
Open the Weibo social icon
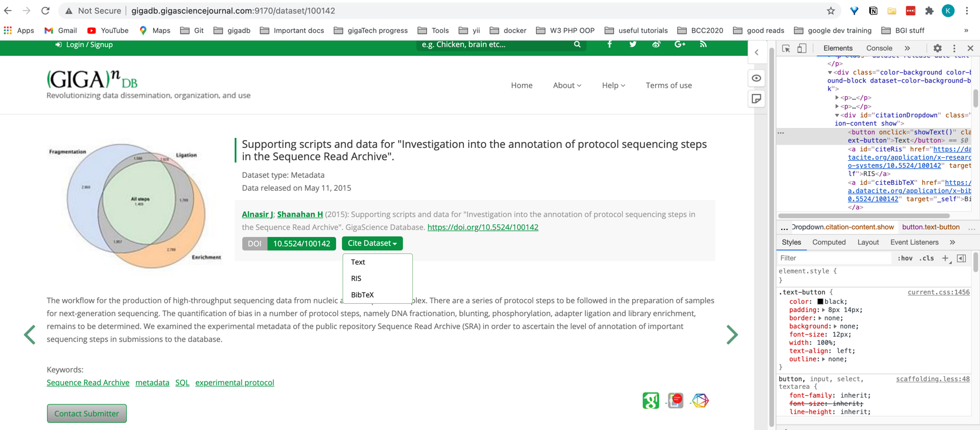click(656, 45)
